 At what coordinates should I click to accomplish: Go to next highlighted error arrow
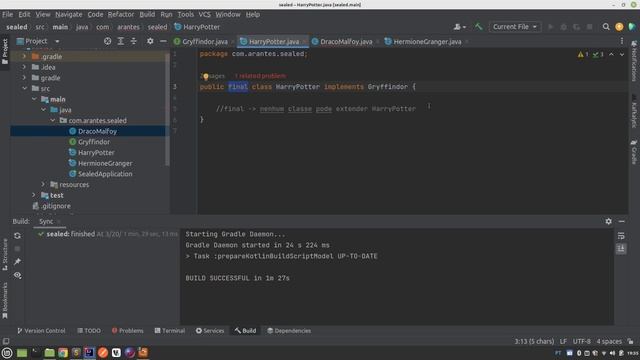pos(622,54)
